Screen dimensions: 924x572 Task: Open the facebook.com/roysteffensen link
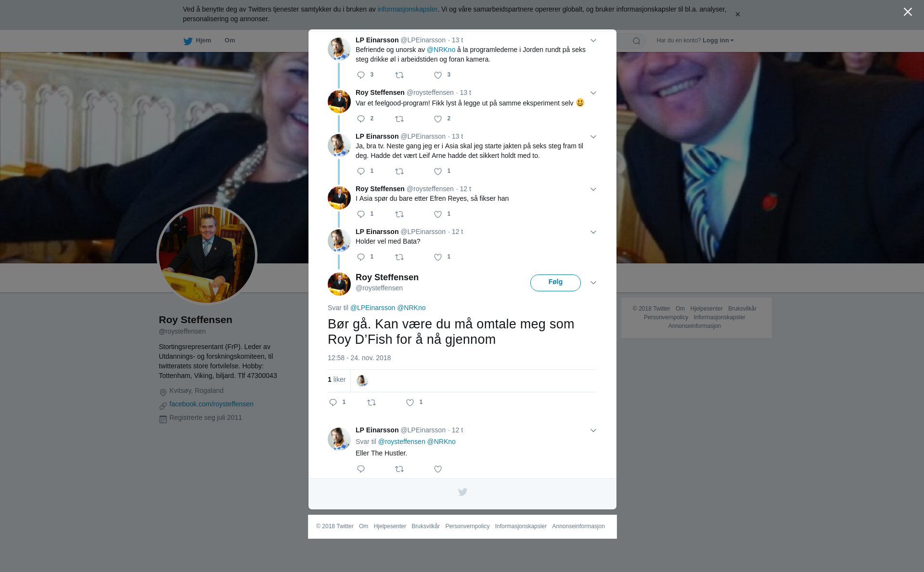pyautogui.click(x=211, y=404)
